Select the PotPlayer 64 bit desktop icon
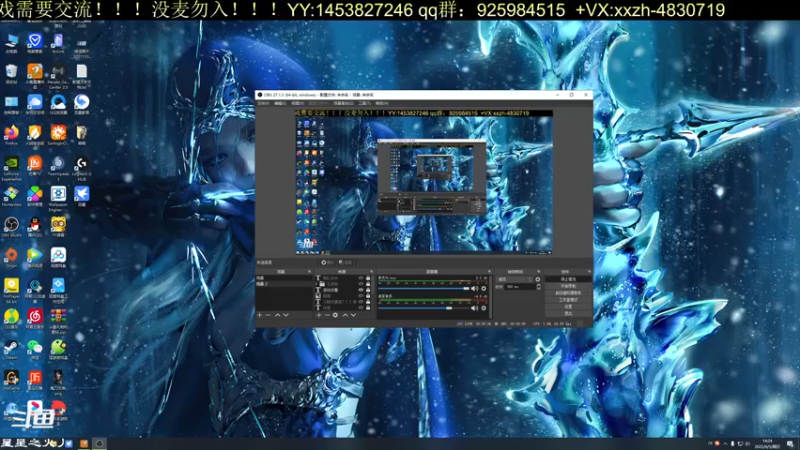This screenshot has height=450, width=800. [x=11, y=290]
